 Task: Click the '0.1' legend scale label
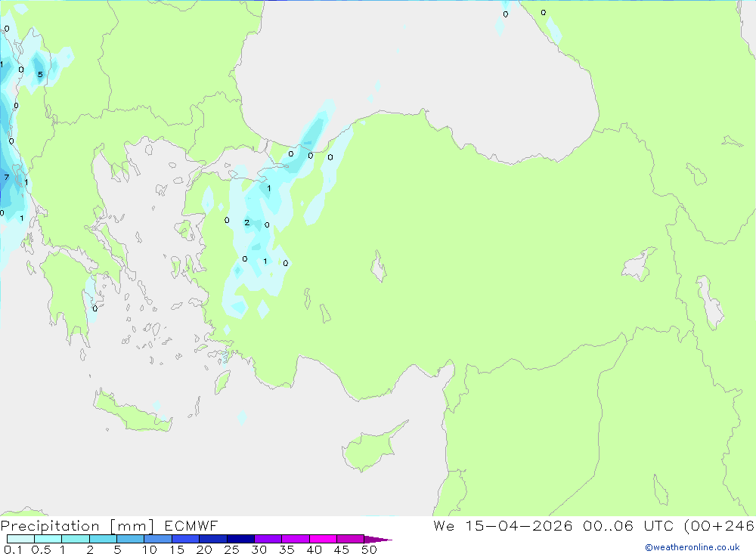point(13,549)
